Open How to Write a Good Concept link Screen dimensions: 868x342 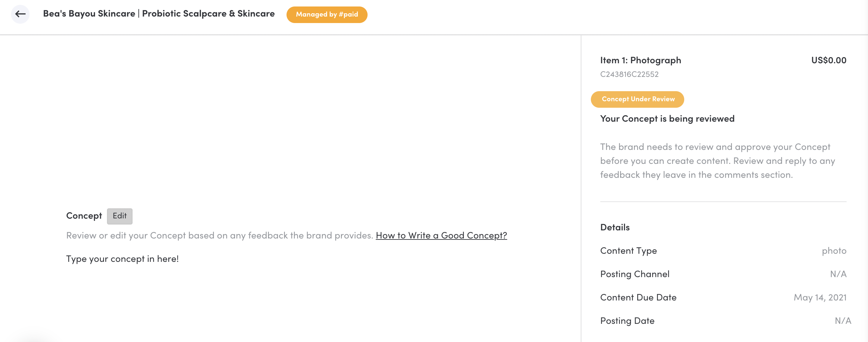click(x=441, y=236)
